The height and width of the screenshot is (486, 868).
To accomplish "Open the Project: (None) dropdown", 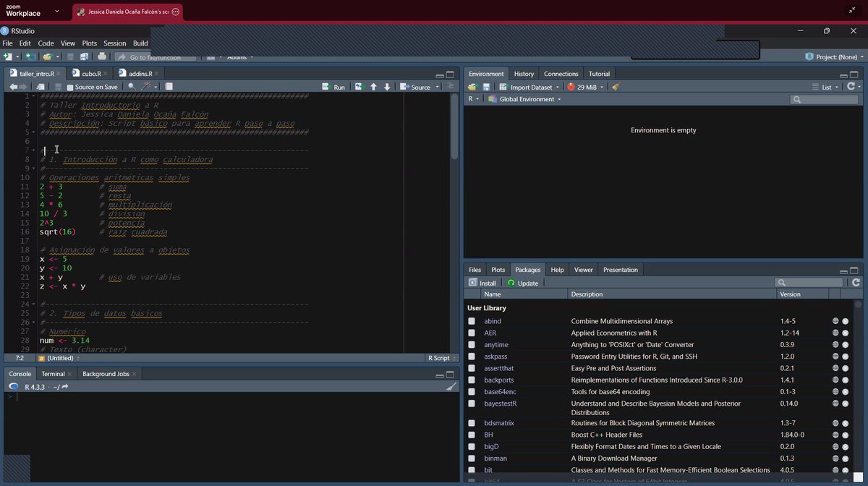I will (x=834, y=56).
